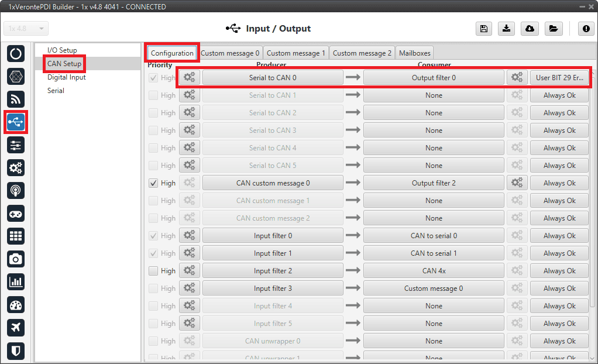Enable High priority for Input filter 2

[x=153, y=271]
